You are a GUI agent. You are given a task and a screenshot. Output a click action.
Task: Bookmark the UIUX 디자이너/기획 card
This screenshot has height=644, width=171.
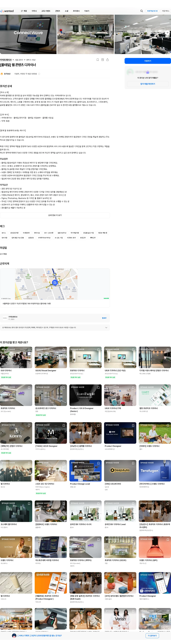click(133, 387)
